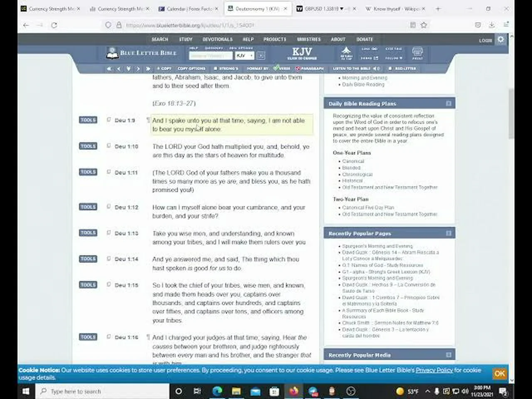Click the Print icon
Viewport: 532px width, 399px height.
click(x=417, y=53)
